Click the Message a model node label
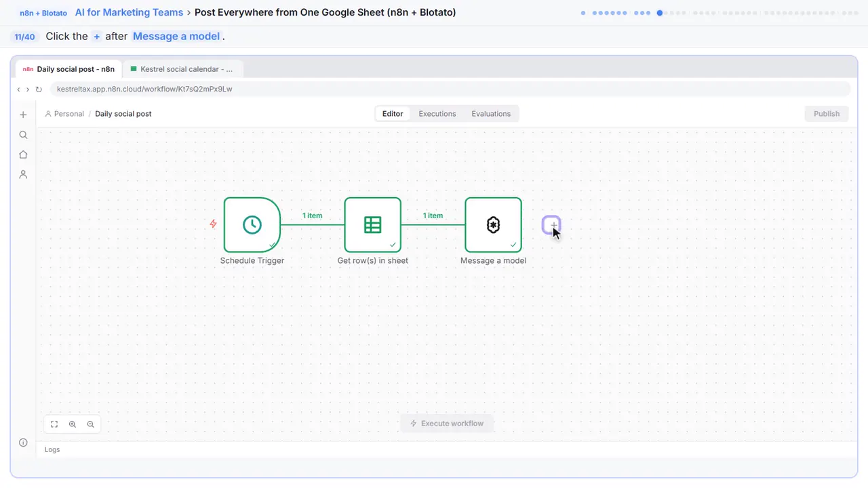 coord(493,261)
